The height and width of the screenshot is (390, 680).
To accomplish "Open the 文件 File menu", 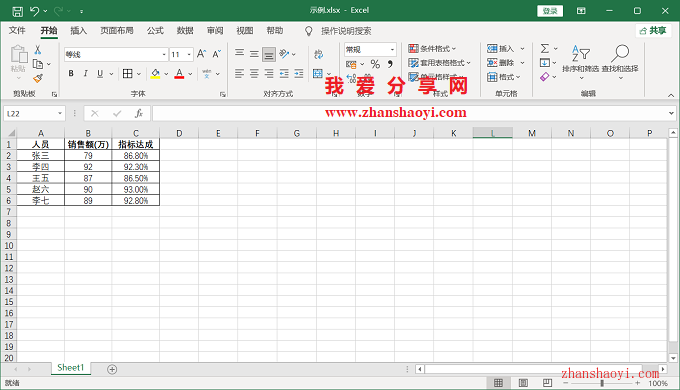I will point(17,30).
